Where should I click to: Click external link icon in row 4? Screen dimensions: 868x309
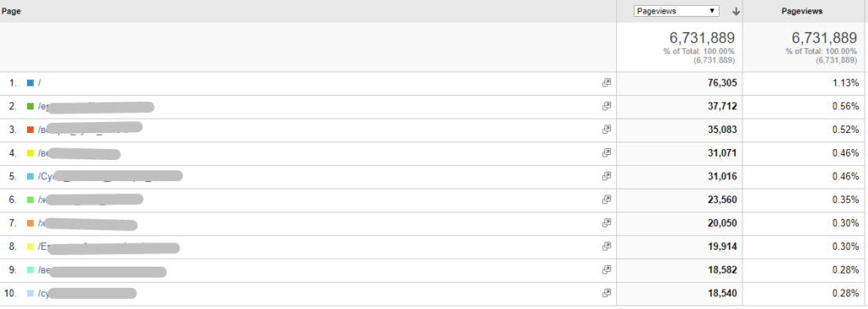tap(607, 152)
